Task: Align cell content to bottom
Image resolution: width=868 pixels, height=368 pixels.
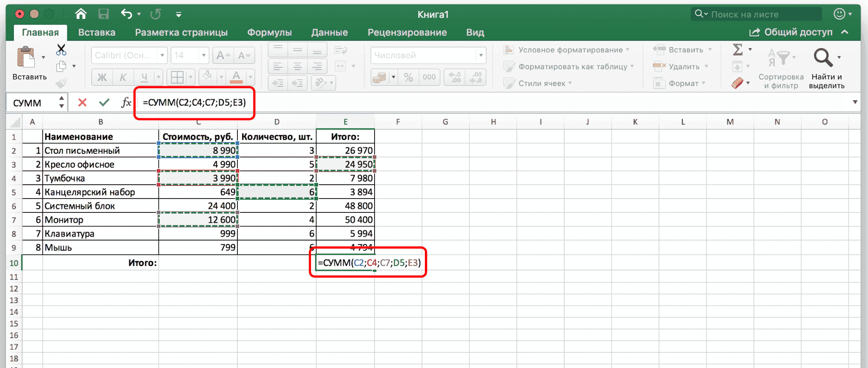Action: click(x=317, y=50)
